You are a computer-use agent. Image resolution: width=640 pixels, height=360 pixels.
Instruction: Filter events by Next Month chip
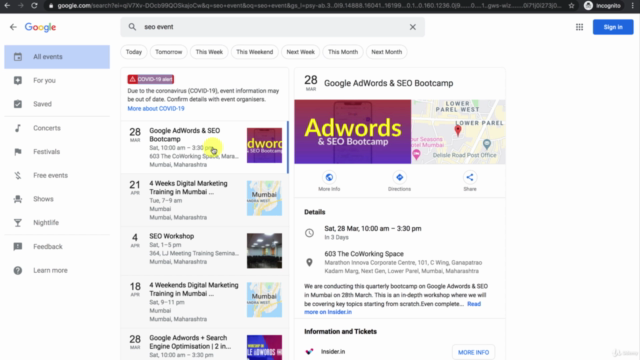(x=387, y=52)
